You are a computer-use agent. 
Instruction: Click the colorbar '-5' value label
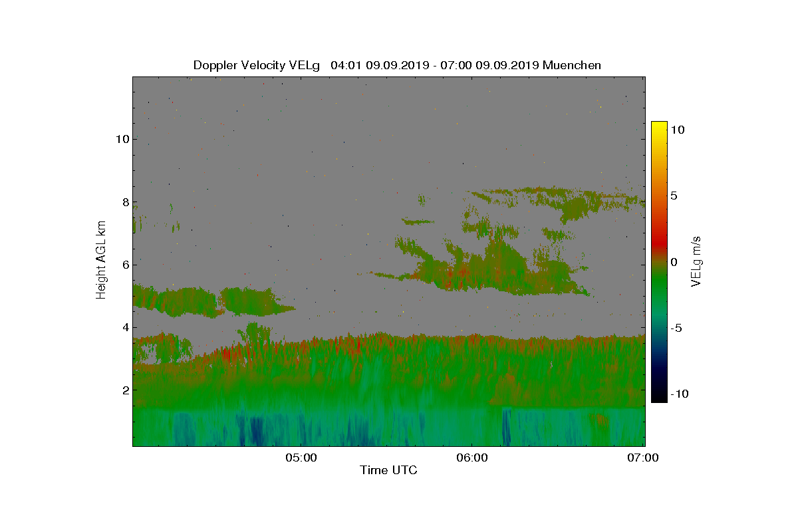(x=676, y=328)
